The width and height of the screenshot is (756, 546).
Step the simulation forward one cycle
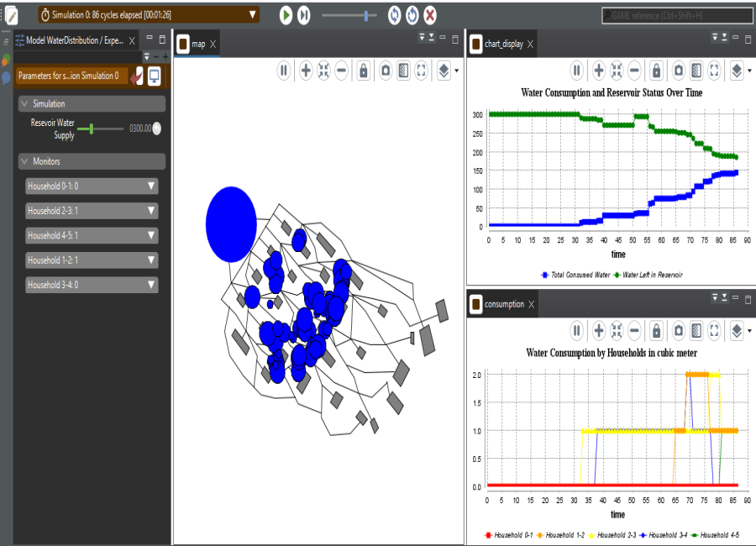(304, 15)
